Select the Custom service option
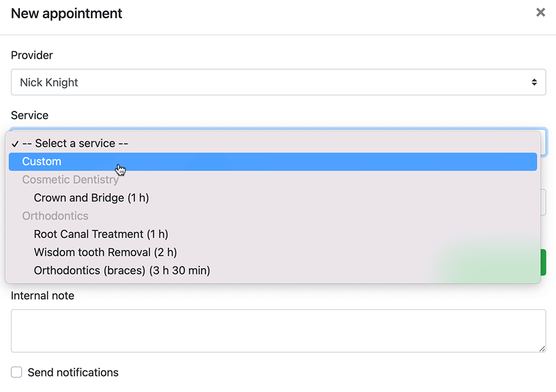This screenshot has width=556, height=392. pos(42,161)
